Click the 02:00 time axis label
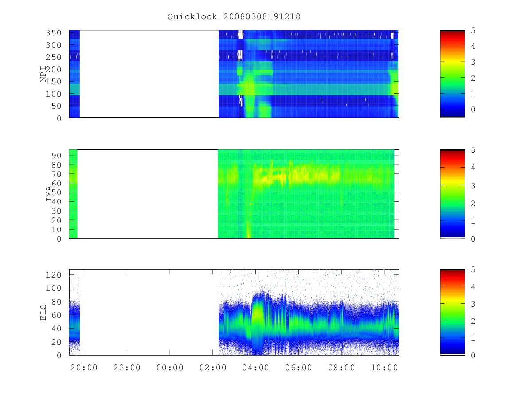532x399 pixels. point(213,368)
